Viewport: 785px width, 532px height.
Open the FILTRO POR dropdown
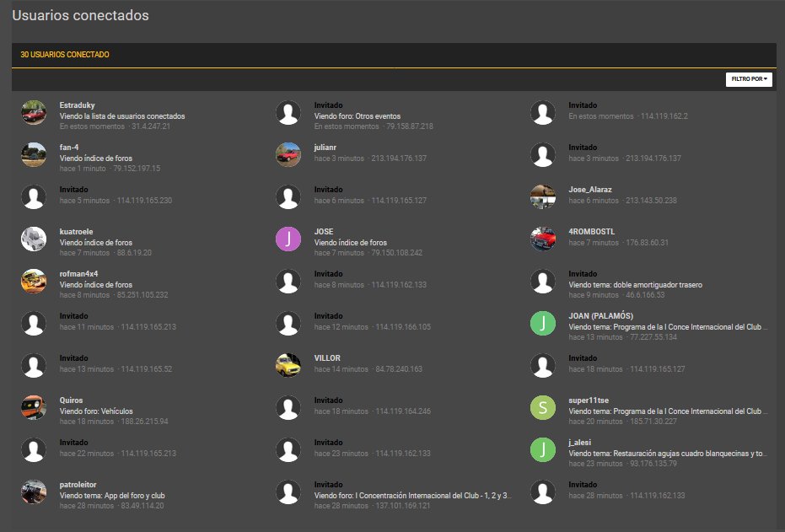(x=749, y=79)
